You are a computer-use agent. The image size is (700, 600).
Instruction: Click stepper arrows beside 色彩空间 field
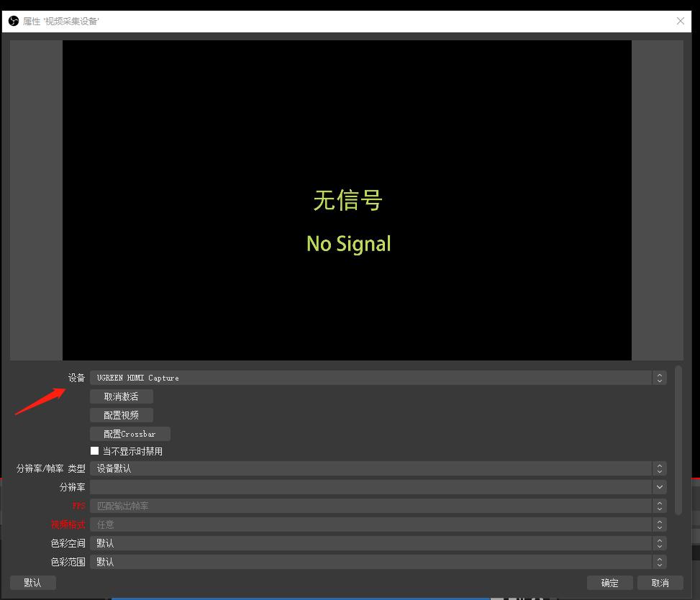[659, 543]
